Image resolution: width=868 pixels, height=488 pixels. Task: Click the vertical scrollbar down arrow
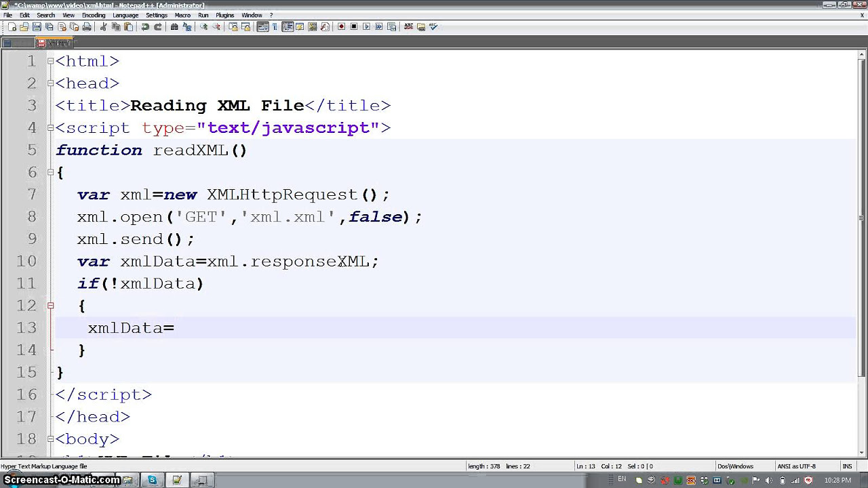point(862,452)
